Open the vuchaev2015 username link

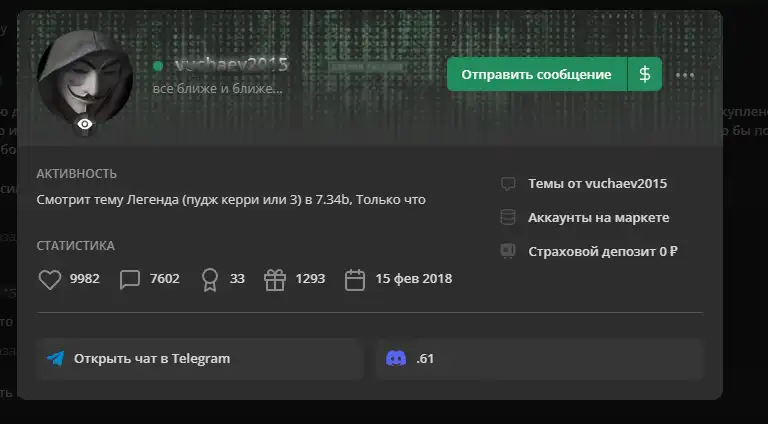pyautogui.click(x=231, y=65)
